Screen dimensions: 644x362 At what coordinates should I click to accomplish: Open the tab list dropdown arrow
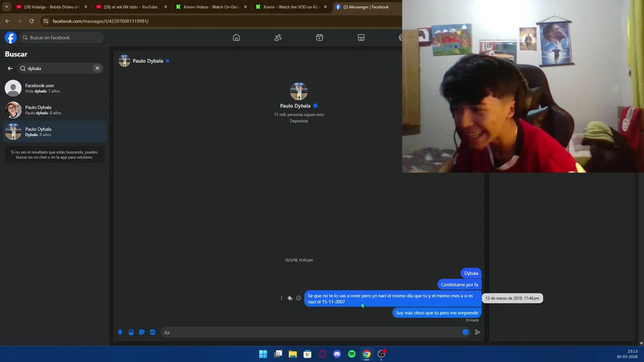(x=6, y=7)
